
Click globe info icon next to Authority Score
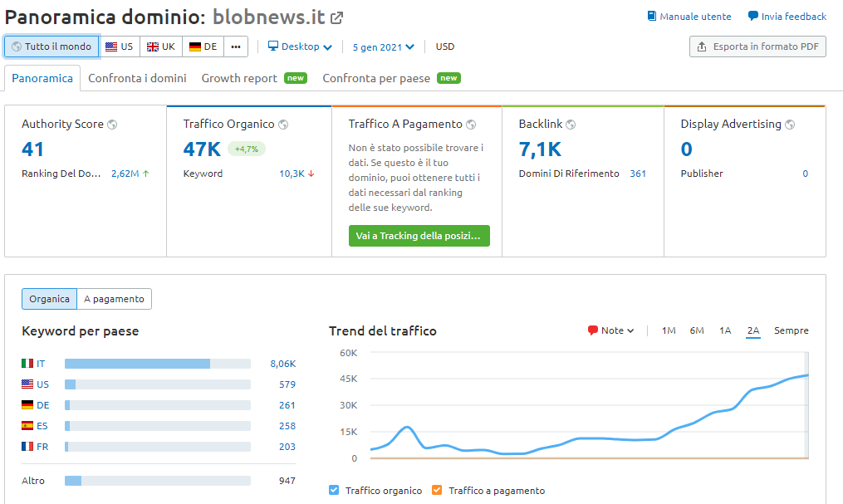(x=112, y=125)
